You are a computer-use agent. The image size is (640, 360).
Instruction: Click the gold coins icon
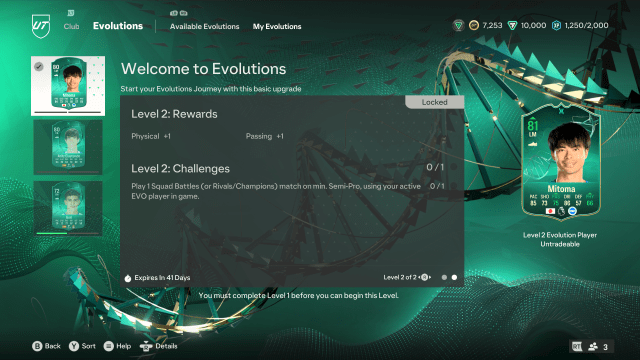click(x=473, y=26)
